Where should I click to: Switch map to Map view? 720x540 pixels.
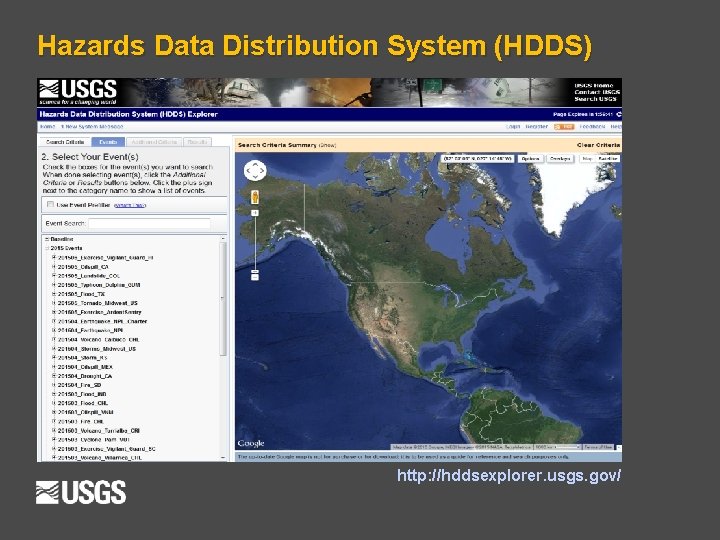pos(587,158)
